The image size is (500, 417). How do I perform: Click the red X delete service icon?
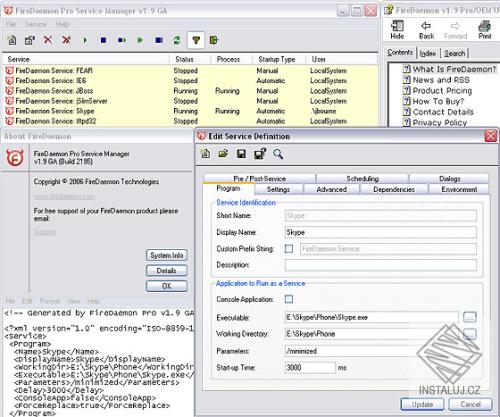click(x=48, y=40)
